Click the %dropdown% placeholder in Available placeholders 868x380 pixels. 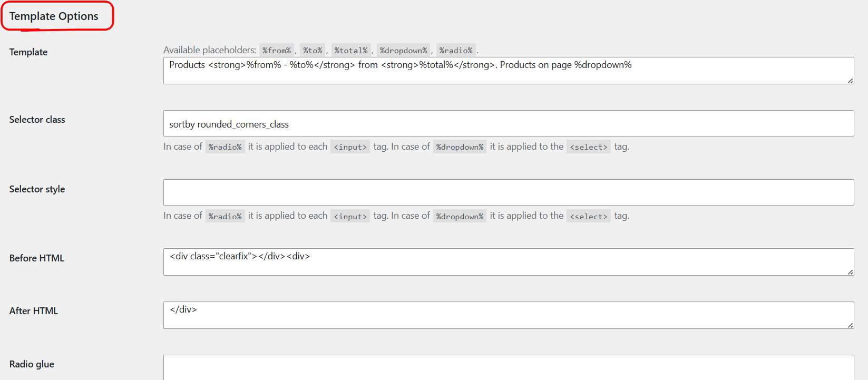tap(404, 50)
